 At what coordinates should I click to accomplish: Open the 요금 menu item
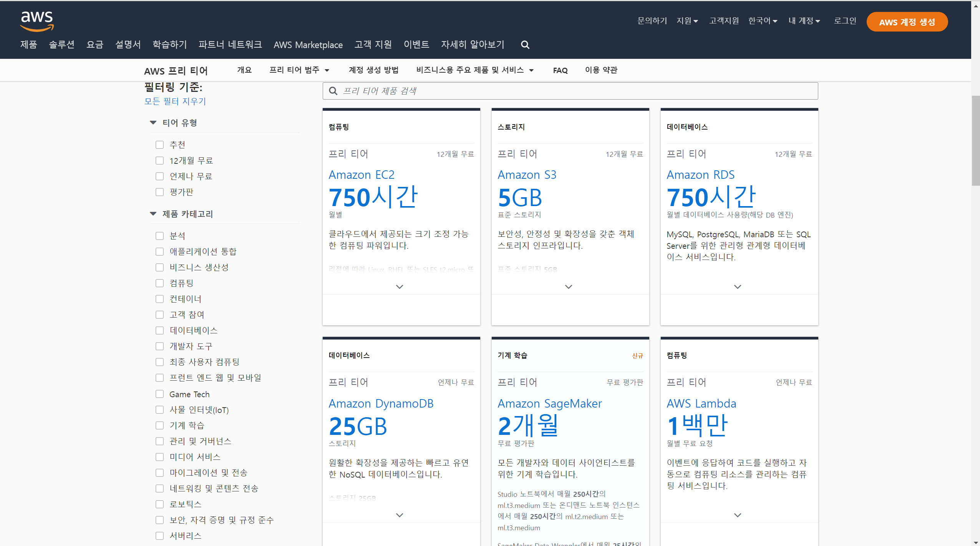pos(95,45)
